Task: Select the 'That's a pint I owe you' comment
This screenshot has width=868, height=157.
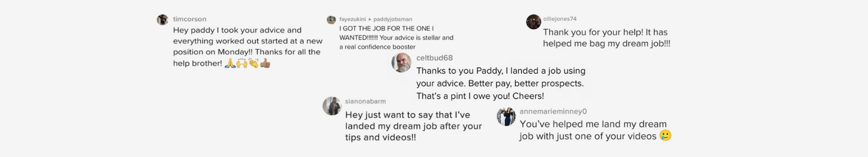Action: [501, 83]
